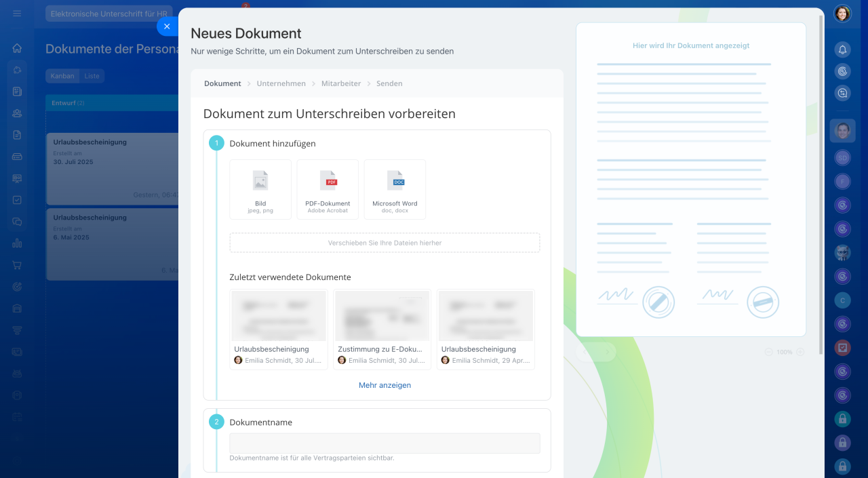Select the Bild jpeg, png upload option
The width and height of the screenshot is (868, 478).
(x=260, y=190)
